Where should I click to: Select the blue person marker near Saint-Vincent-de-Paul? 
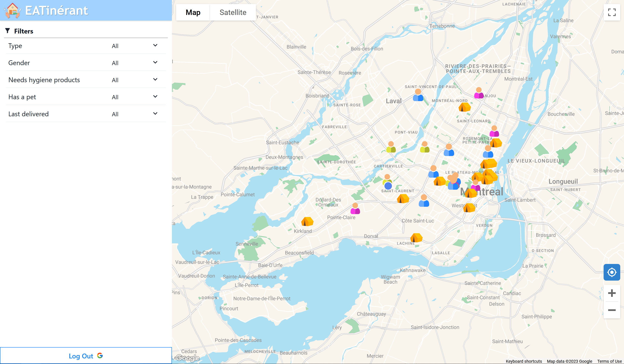418,95
